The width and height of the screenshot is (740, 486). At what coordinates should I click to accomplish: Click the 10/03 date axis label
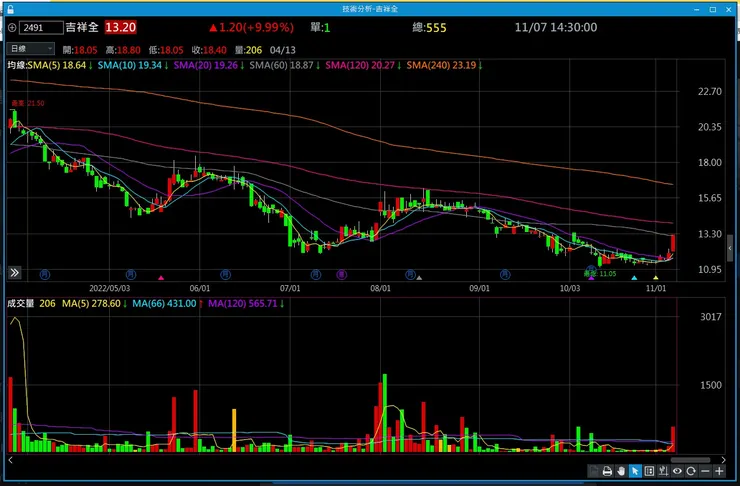(570, 288)
